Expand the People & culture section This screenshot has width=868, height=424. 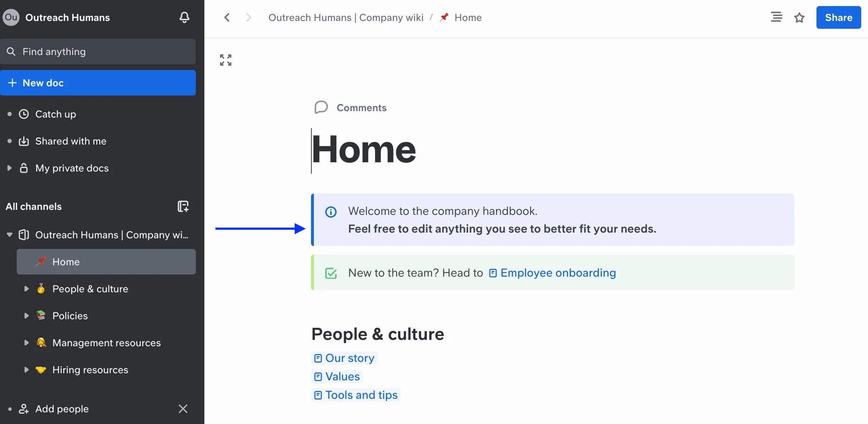(26, 289)
